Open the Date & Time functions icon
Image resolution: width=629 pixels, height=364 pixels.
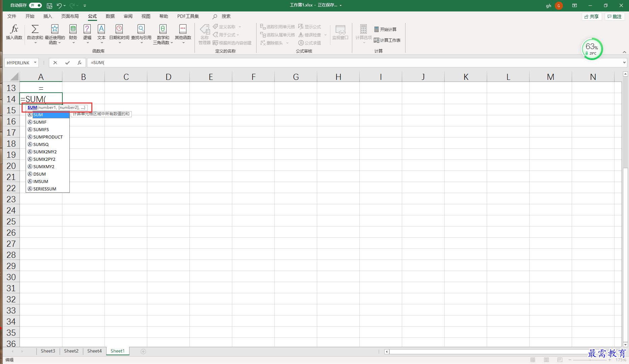(x=119, y=29)
